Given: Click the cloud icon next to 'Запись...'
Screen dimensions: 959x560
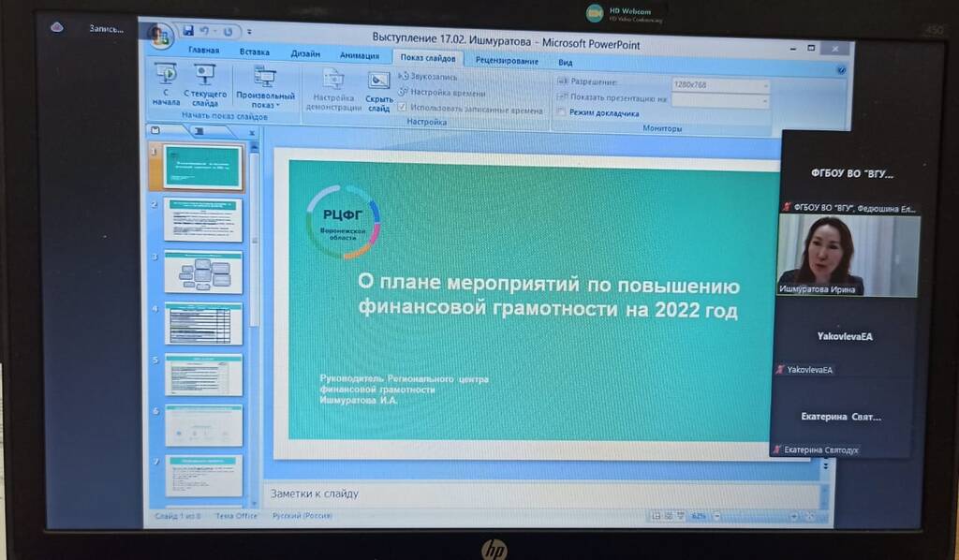Looking at the screenshot, I should pos(57,27).
